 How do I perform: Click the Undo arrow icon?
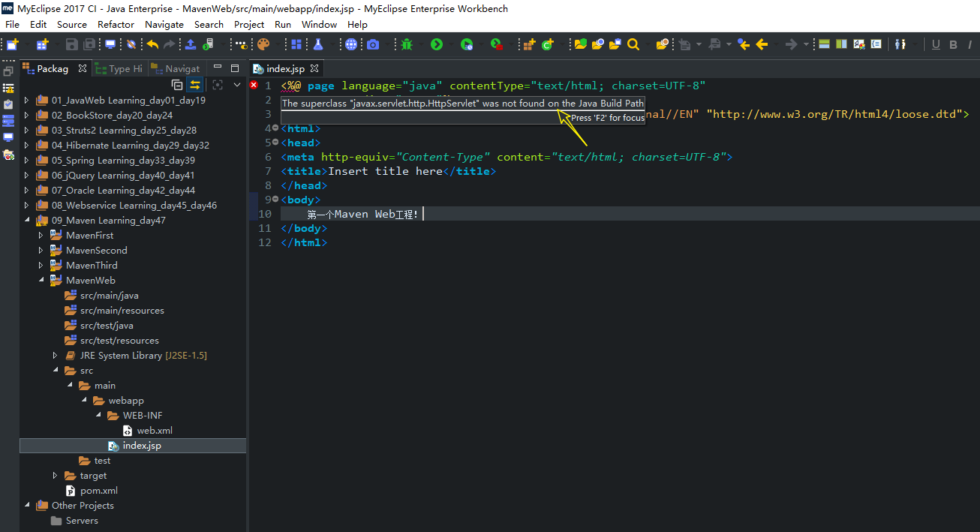point(153,44)
